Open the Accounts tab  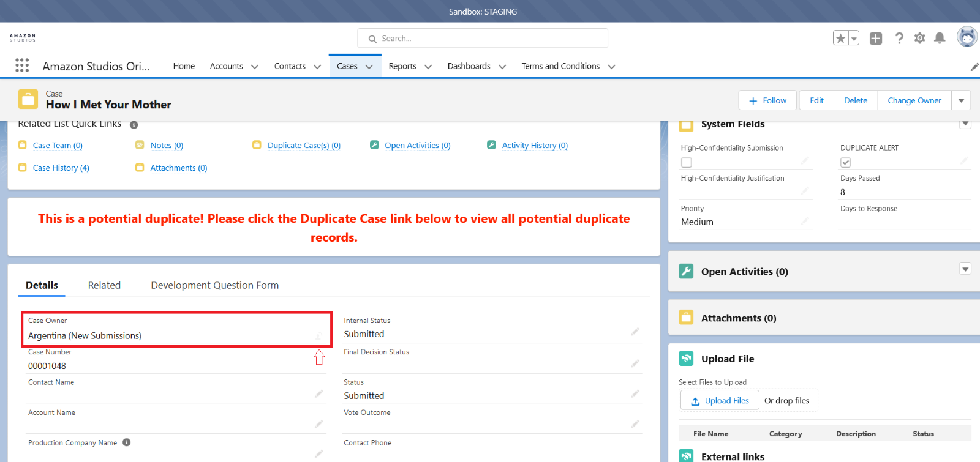point(227,66)
